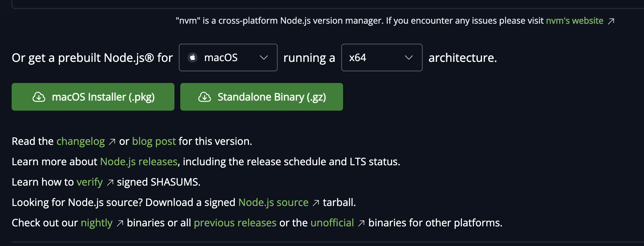Open the macOS operating system dropdown
This screenshot has width=644, height=246.
(228, 57)
